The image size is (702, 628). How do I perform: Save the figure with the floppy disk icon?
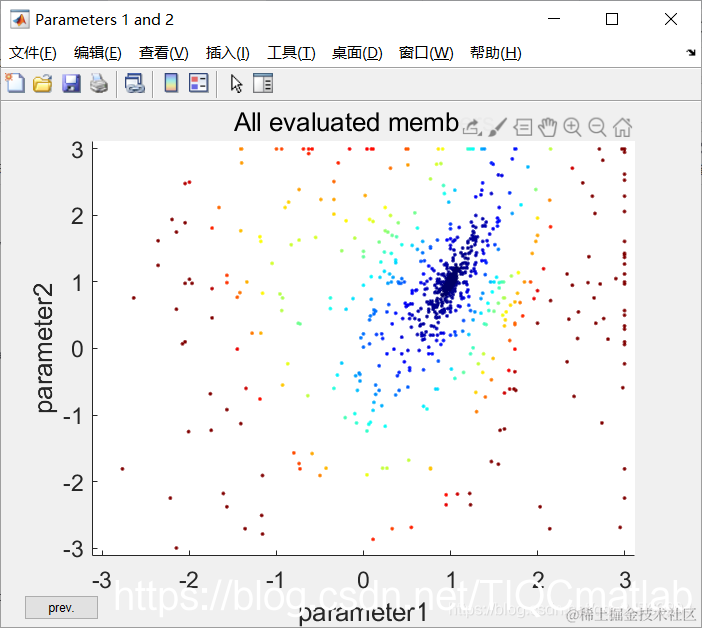click(71, 83)
